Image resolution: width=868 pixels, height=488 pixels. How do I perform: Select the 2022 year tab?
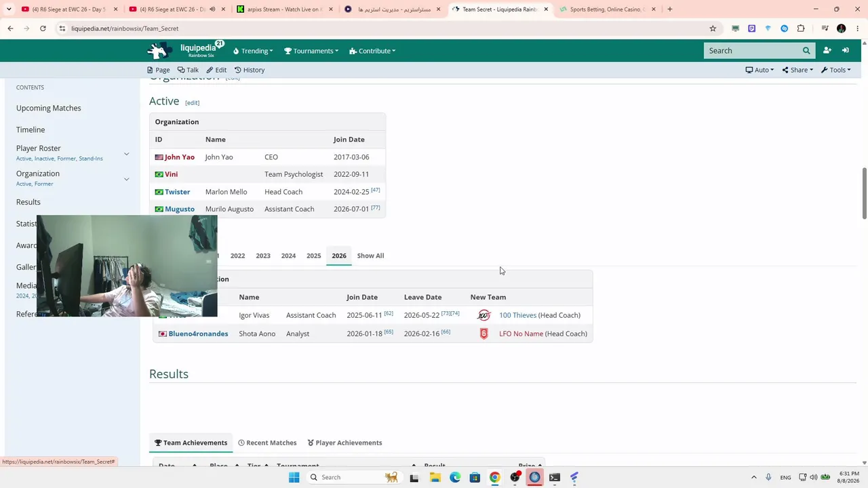[x=237, y=256]
